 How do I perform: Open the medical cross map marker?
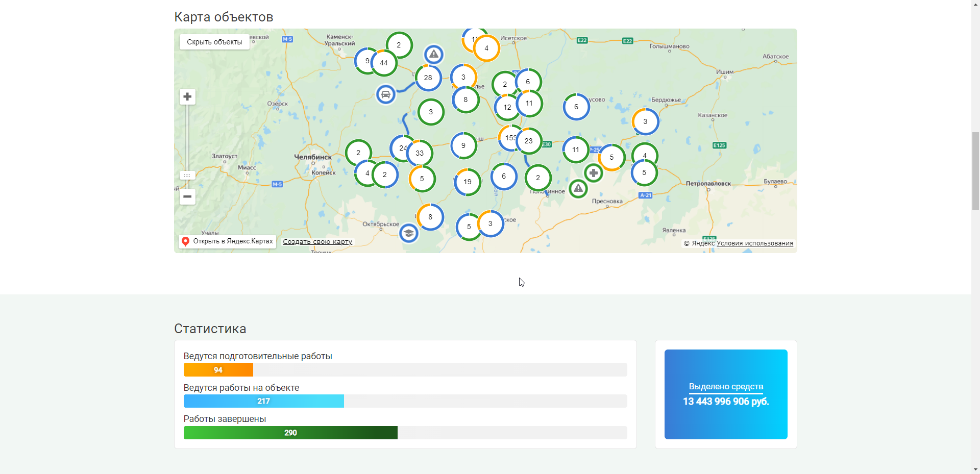point(594,173)
